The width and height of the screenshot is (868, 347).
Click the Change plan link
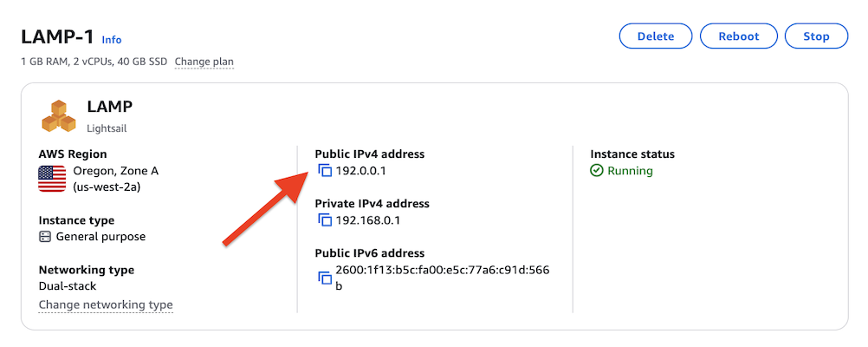pos(204,62)
